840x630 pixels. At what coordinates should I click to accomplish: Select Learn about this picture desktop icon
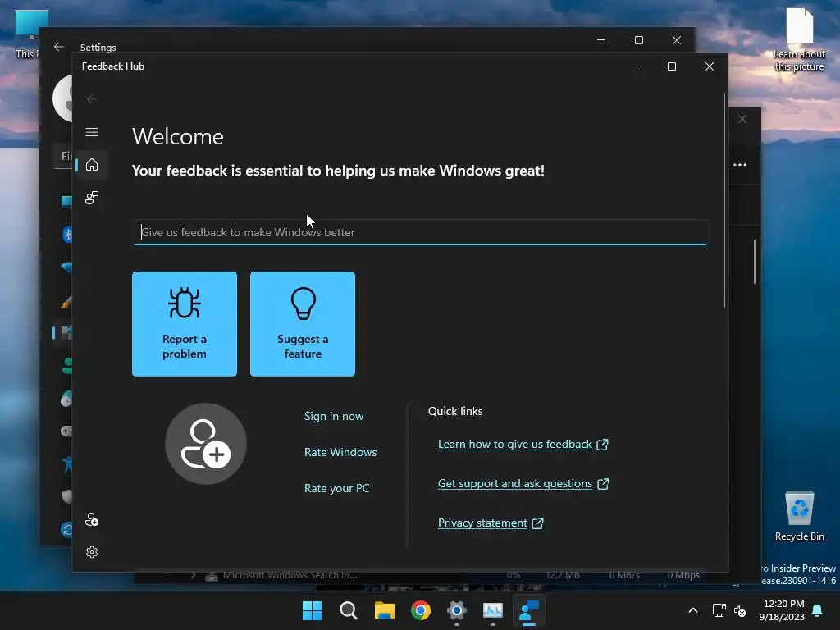[799, 39]
